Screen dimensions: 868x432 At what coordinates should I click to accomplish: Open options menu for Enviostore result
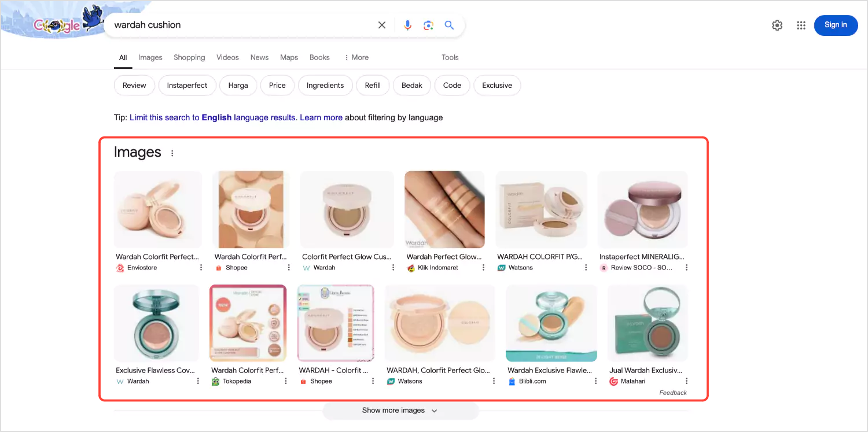(201, 268)
